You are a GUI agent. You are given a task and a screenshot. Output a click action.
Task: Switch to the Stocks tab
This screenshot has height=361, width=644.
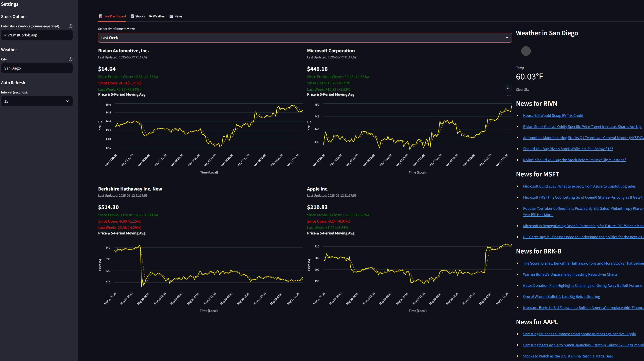coord(140,16)
